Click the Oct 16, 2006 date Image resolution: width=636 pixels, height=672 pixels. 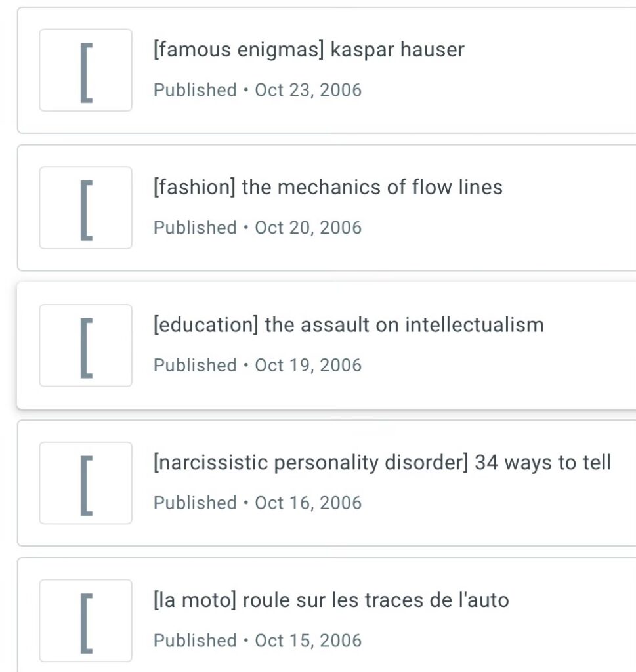[308, 503]
